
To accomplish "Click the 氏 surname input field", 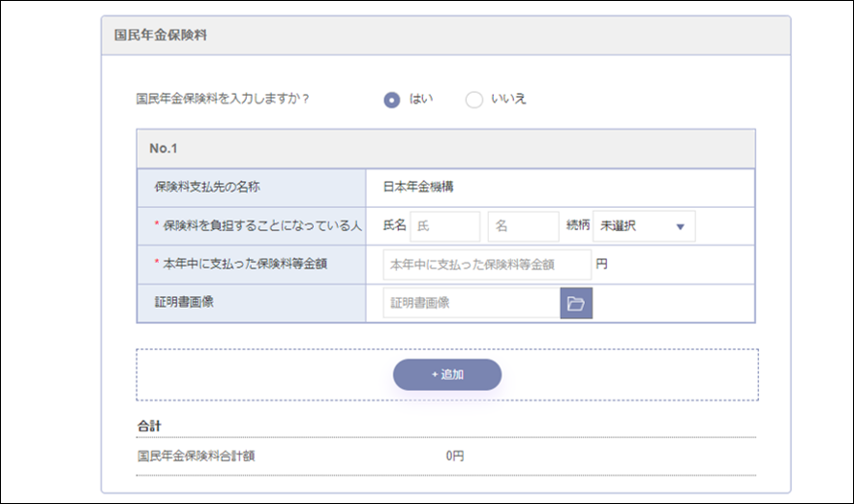I will click(x=444, y=226).
